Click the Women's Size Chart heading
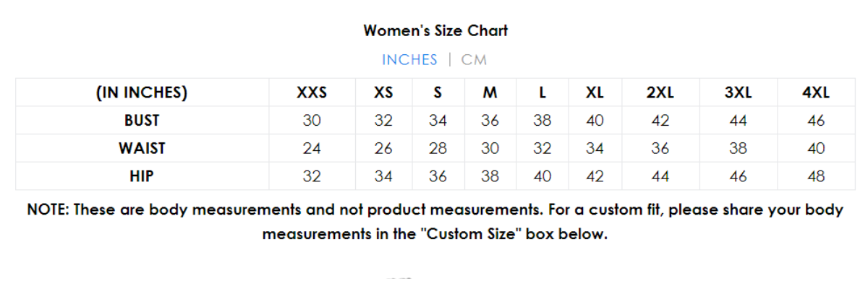 (435, 30)
